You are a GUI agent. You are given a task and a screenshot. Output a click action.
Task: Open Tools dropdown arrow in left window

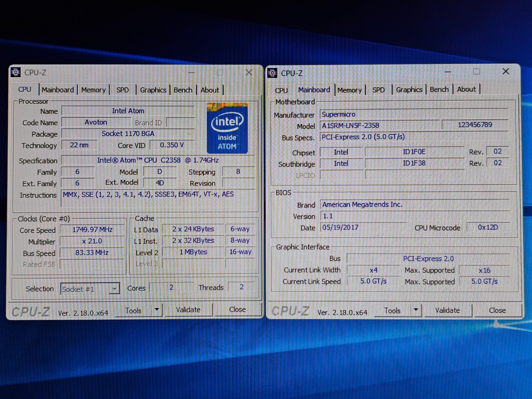click(x=157, y=310)
